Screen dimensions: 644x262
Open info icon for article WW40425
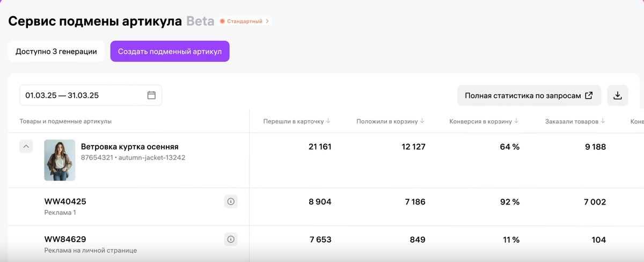tap(231, 202)
